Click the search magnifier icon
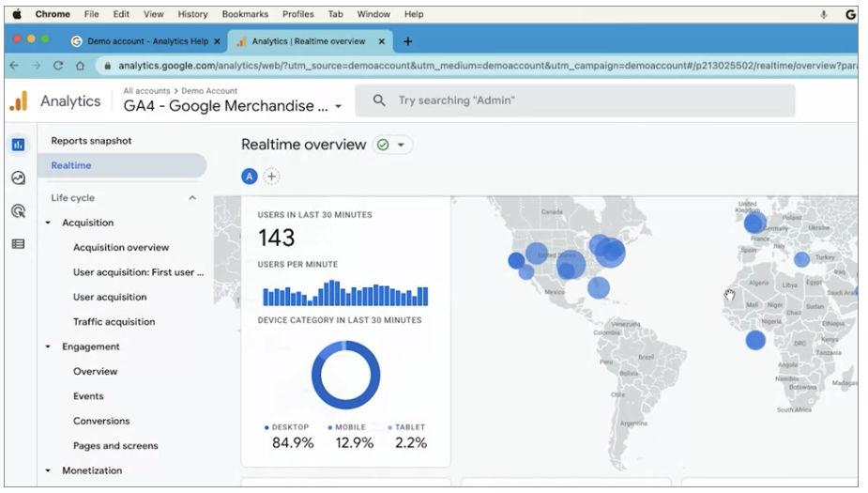 pyautogui.click(x=379, y=100)
